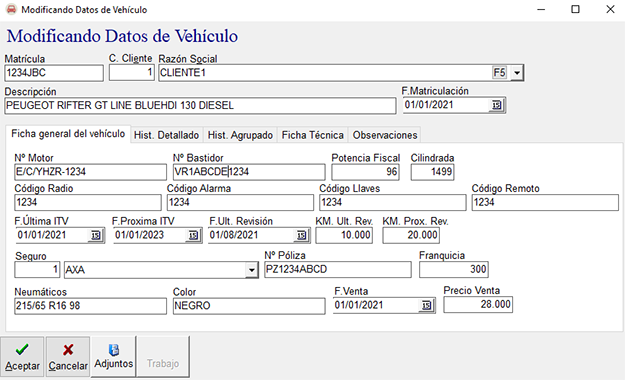
Task: Click the Nº Bastidor field
Action: (249, 172)
